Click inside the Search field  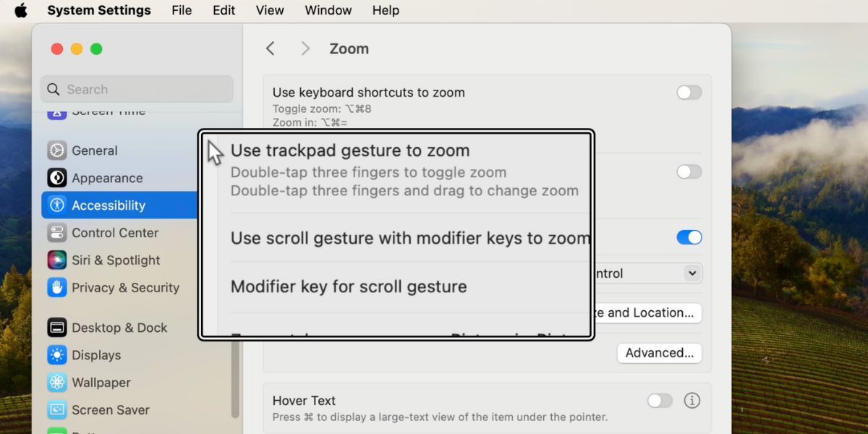pyautogui.click(x=136, y=89)
